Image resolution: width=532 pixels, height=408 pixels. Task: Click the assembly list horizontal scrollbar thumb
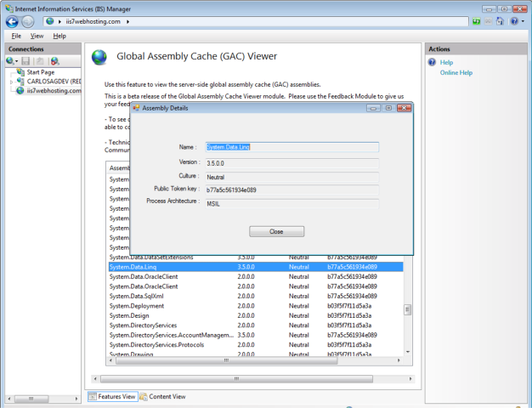tap(227, 360)
